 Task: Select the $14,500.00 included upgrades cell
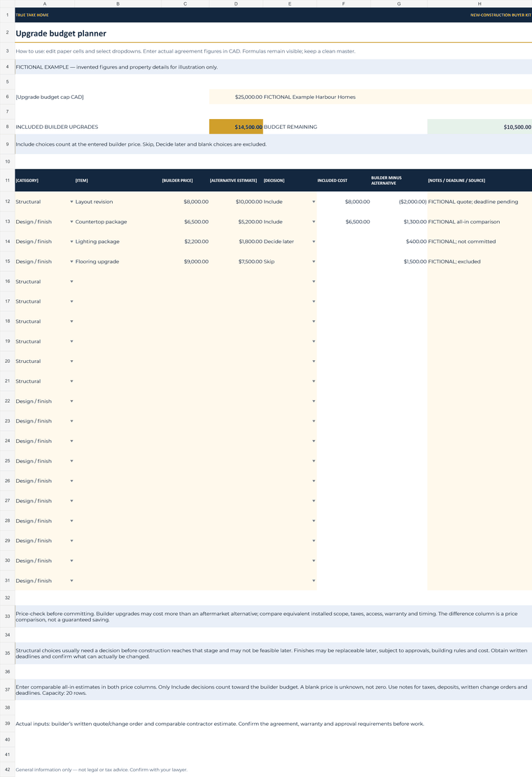pyautogui.click(x=236, y=127)
